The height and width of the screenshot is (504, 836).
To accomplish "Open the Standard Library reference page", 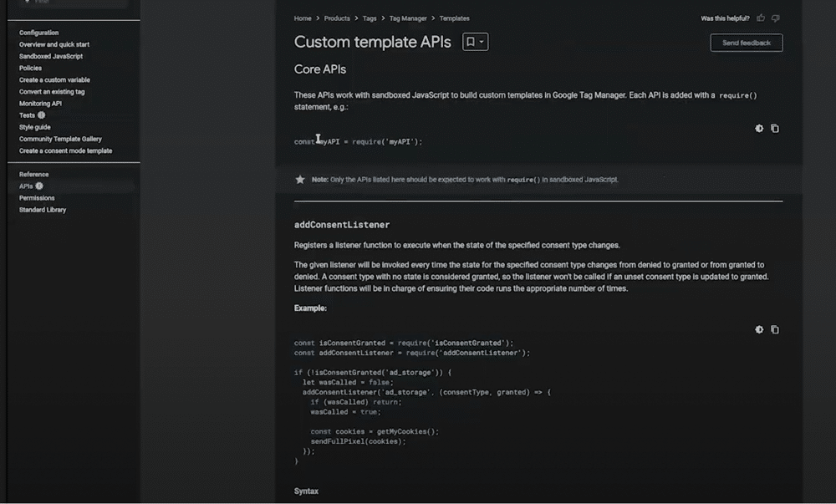I will click(x=43, y=210).
